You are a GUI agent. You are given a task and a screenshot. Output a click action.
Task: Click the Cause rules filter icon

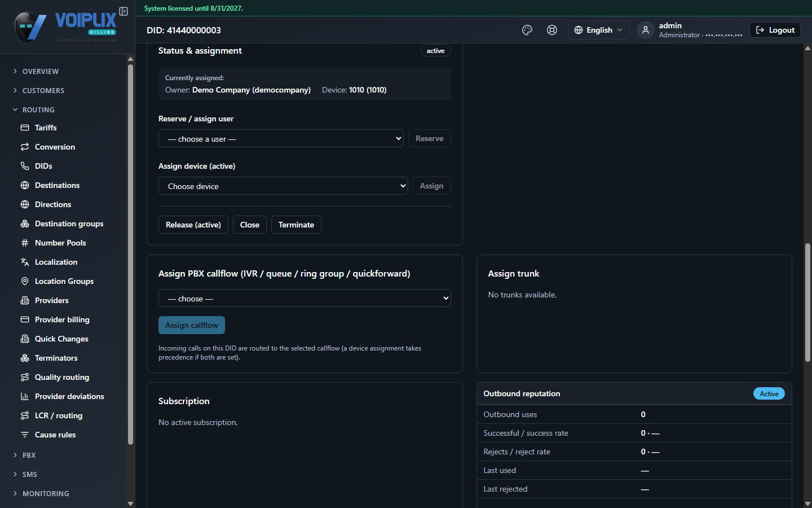coord(25,435)
